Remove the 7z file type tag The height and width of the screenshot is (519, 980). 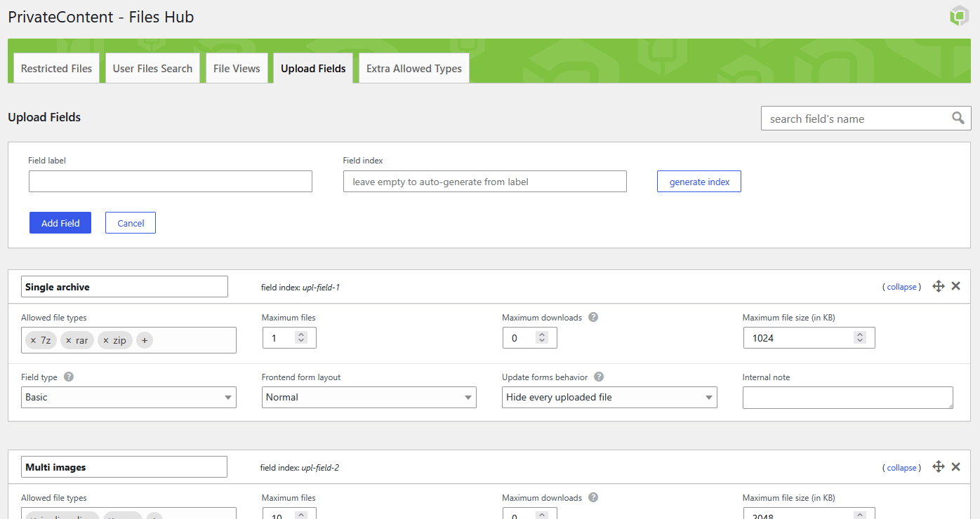33,340
